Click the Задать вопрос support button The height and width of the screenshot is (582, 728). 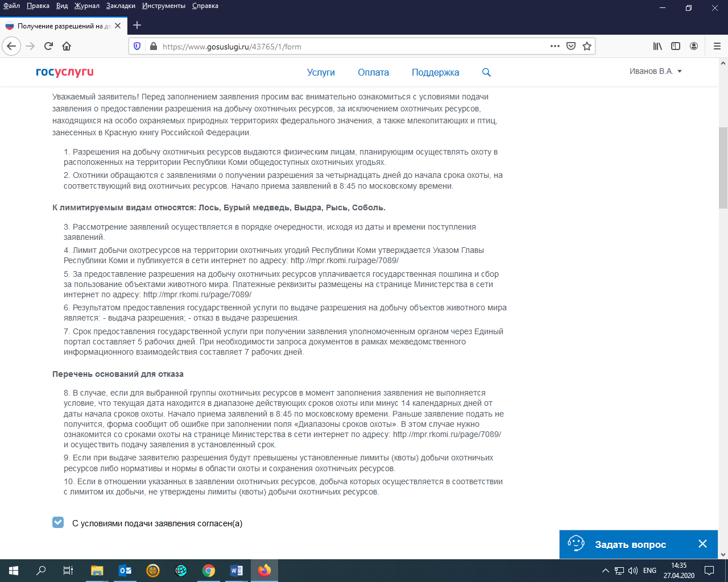pos(630,544)
